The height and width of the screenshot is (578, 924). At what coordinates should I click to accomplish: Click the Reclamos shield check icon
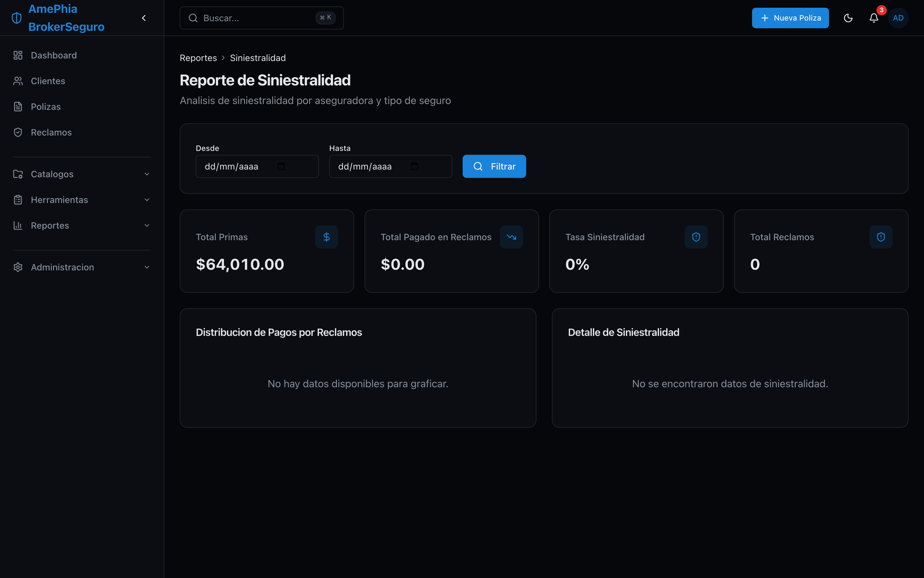click(18, 132)
